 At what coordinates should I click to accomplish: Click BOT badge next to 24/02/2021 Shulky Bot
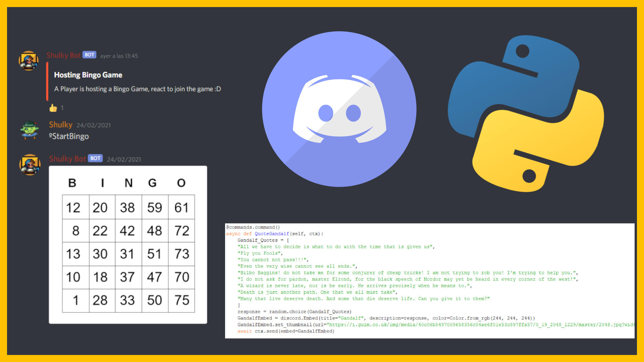(95, 158)
